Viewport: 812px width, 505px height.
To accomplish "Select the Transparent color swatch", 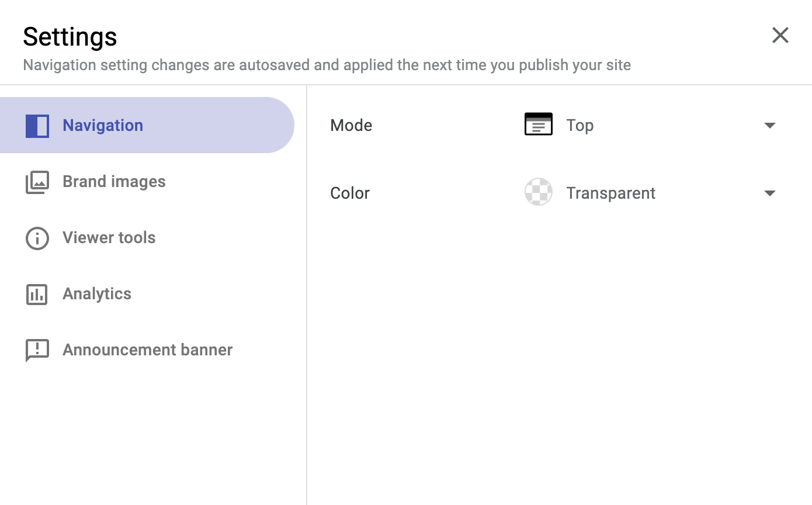I will point(610,193).
